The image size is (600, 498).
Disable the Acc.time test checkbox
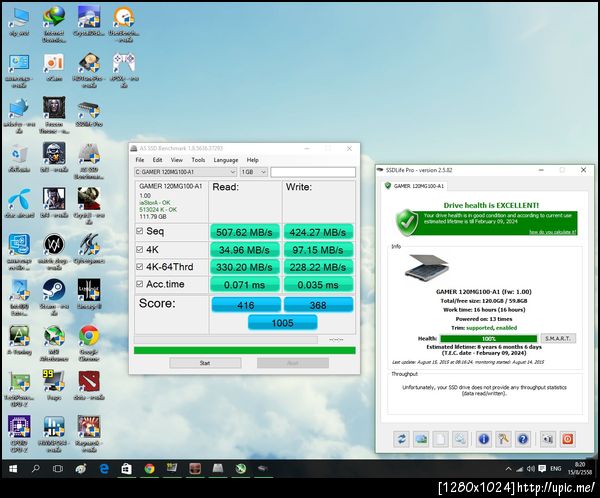(138, 285)
